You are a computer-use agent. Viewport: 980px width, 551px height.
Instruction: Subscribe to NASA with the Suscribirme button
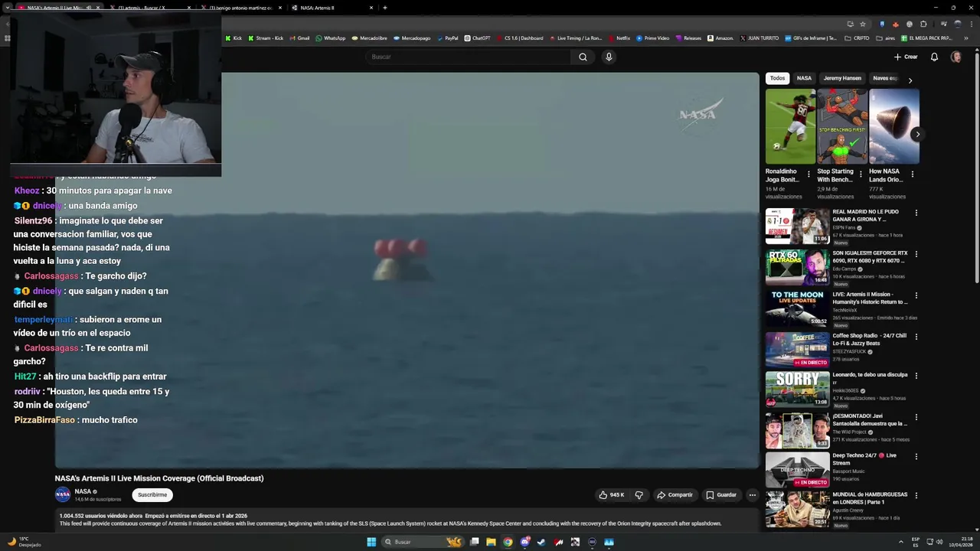click(x=152, y=495)
